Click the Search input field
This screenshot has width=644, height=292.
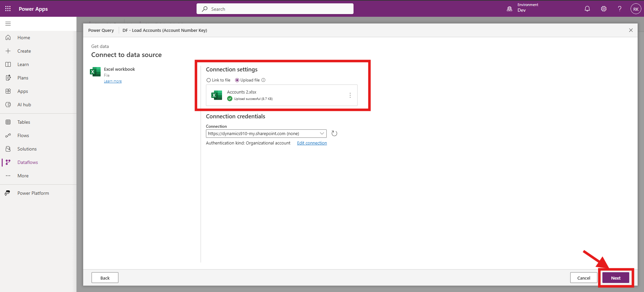[x=275, y=9]
